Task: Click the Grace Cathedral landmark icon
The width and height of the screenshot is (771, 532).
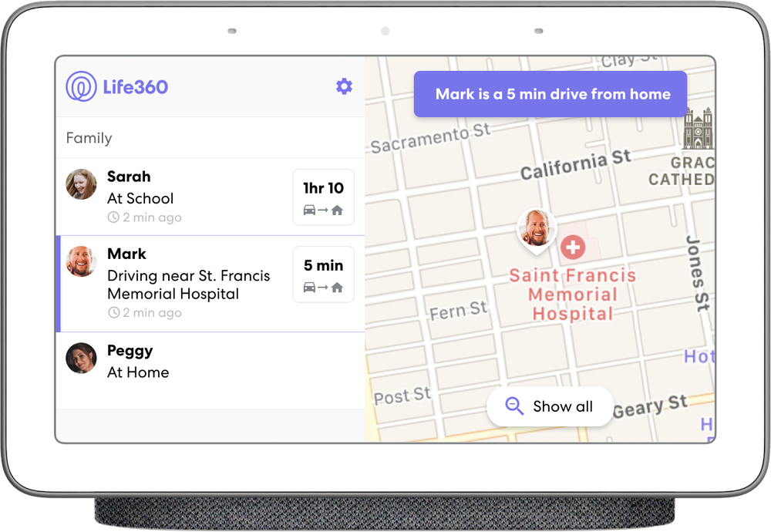Action: pos(698,129)
